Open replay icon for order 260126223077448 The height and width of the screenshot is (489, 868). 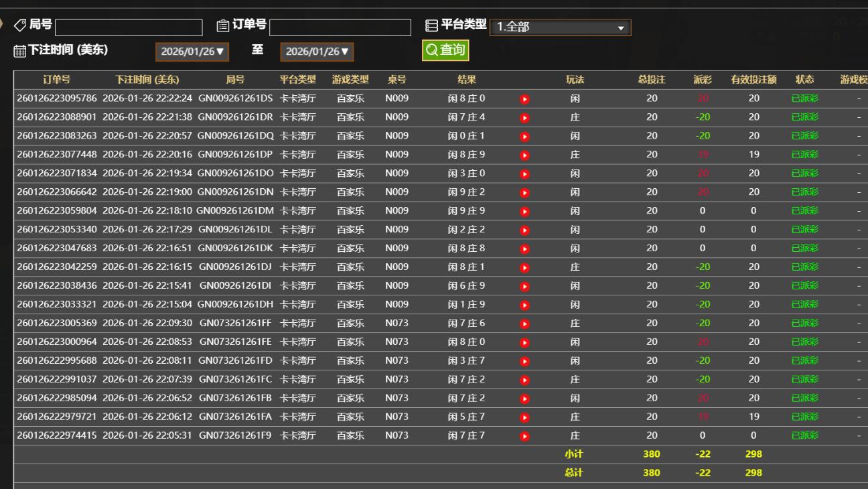(525, 155)
